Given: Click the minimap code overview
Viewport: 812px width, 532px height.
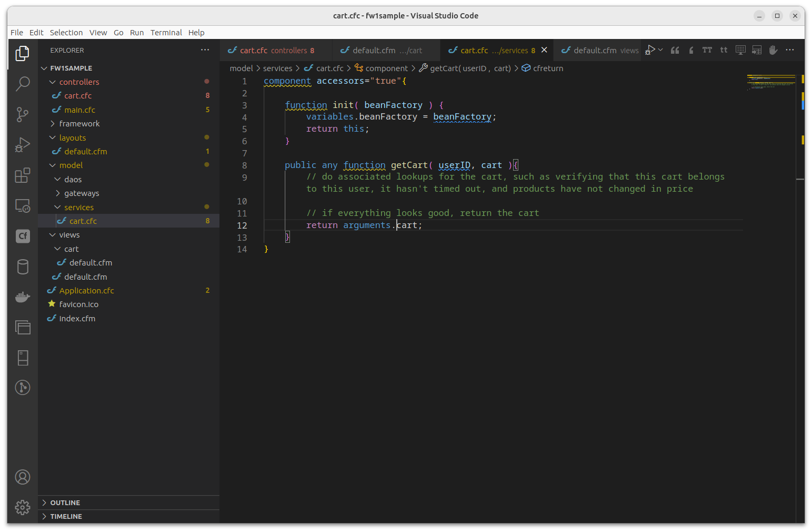Looking at the screenshot, I should 771,83.
